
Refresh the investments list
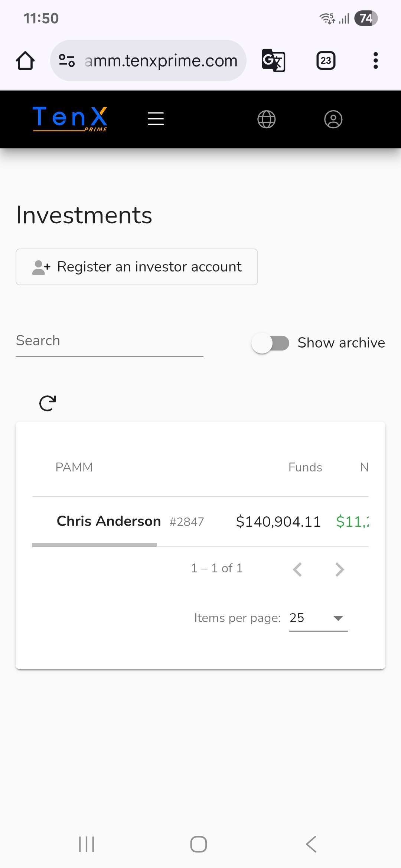click(x=48, y=403)
